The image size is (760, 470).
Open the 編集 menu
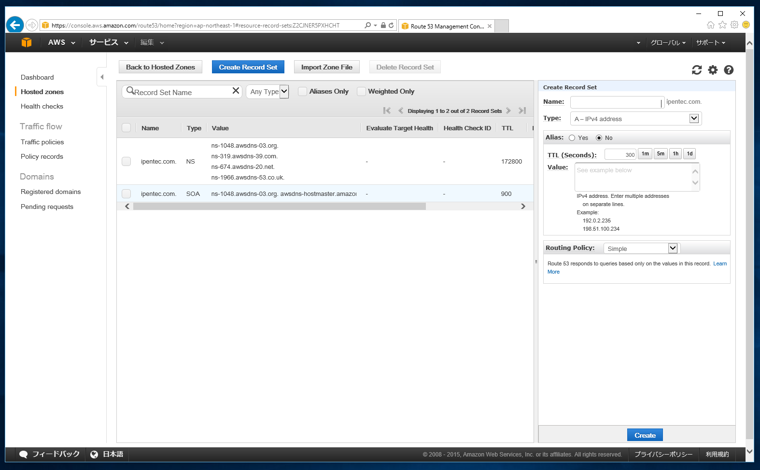tap(152, 43)
